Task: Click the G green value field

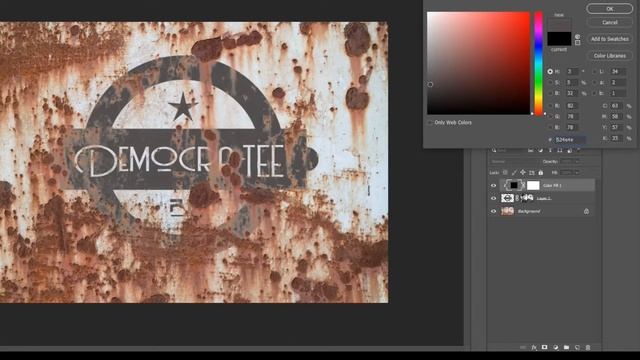Action: 572,117
